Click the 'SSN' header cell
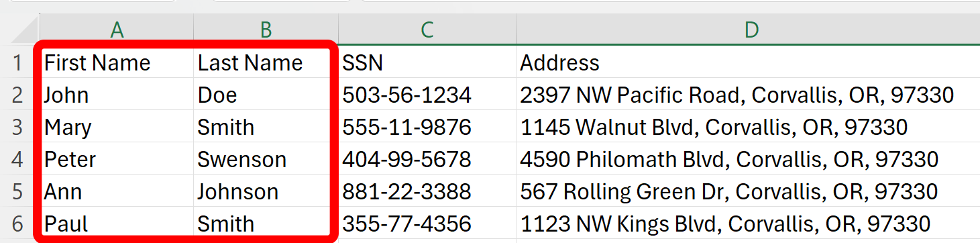The width and height of the screenshot is (980, 243). tap(427, 62)
